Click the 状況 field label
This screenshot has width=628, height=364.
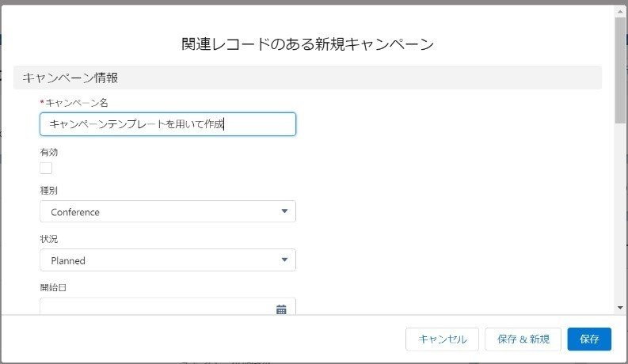pyautogui.click(x=49, y=239)
